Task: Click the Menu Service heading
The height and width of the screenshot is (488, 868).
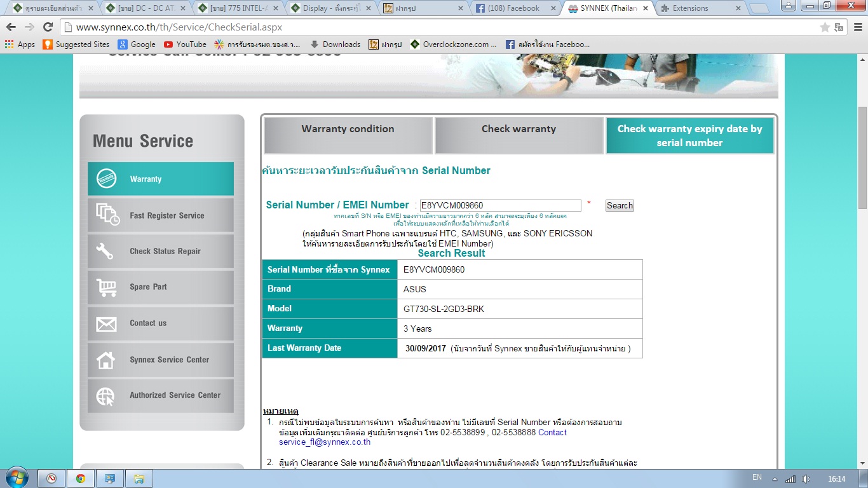Action: 143,141
